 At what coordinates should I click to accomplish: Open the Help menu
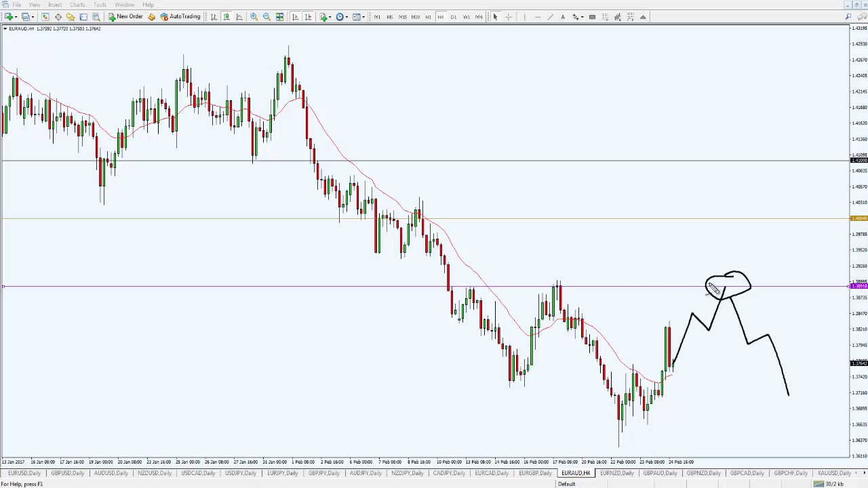point(148,5)
